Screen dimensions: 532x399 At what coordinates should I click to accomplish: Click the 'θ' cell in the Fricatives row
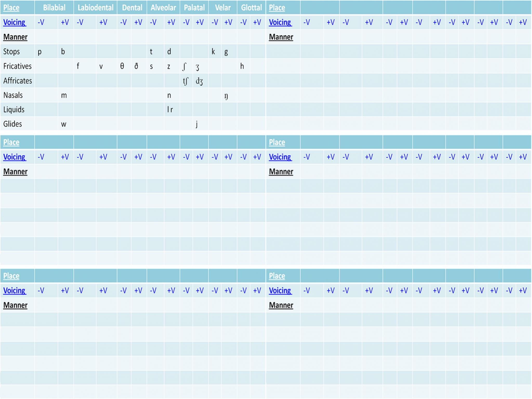tap(124, 66)
